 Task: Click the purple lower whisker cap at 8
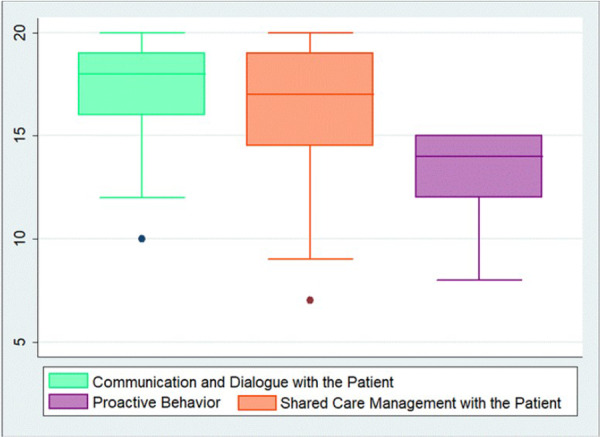point(479,280)
